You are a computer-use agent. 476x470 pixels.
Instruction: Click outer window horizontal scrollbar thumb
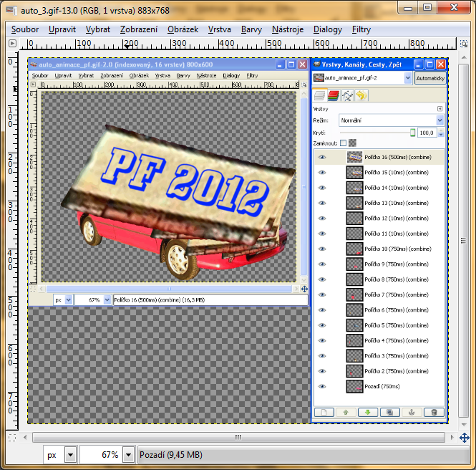[238, 437]
